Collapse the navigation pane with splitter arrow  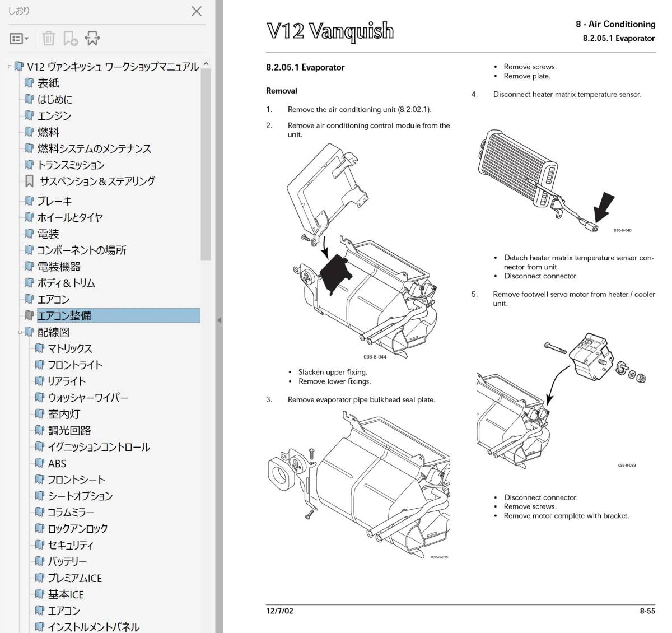[219, 320]
